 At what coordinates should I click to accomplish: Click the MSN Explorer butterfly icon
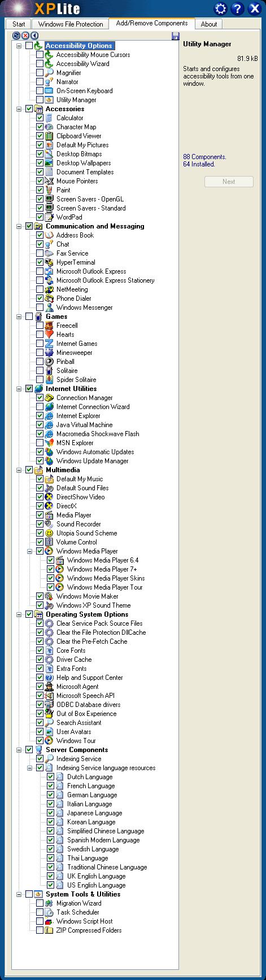click(50, 443)
